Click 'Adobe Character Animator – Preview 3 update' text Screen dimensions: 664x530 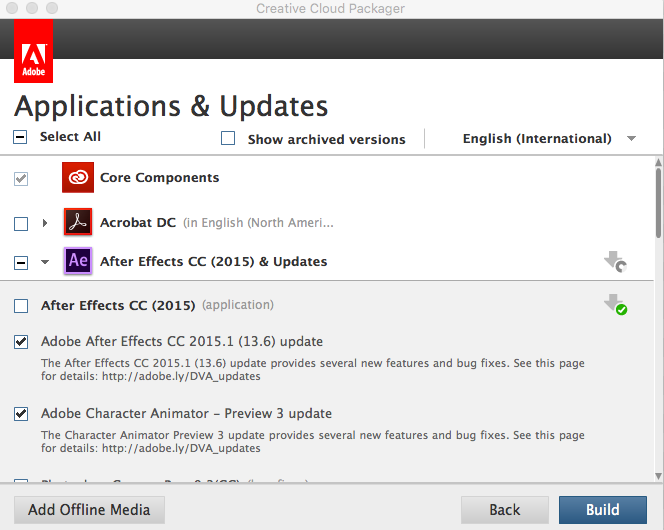[x=186, y=413]
